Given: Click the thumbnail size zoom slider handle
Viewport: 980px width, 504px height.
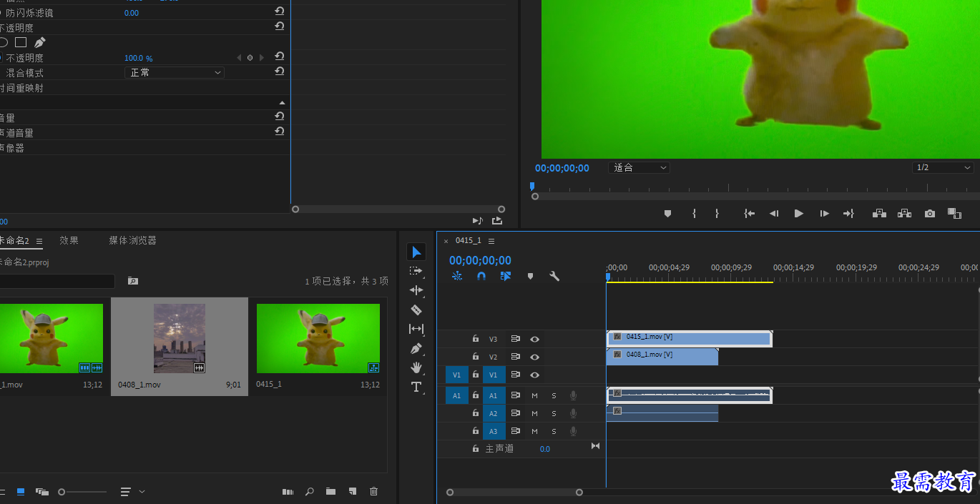Looking at the screenshot, I should coord(62,492).
